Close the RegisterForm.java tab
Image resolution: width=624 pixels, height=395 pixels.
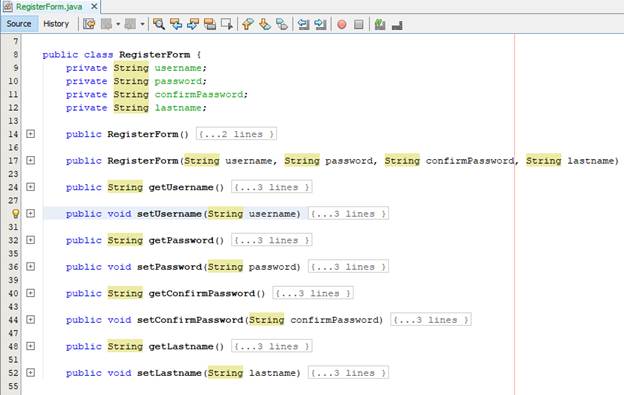pyautogui.click(x=94, y=6)
